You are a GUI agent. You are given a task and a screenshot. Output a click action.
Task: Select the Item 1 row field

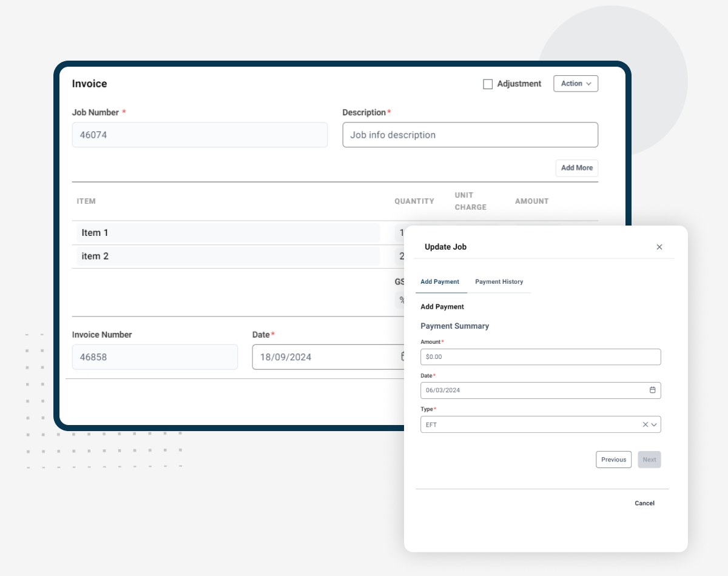pos(227,233)
